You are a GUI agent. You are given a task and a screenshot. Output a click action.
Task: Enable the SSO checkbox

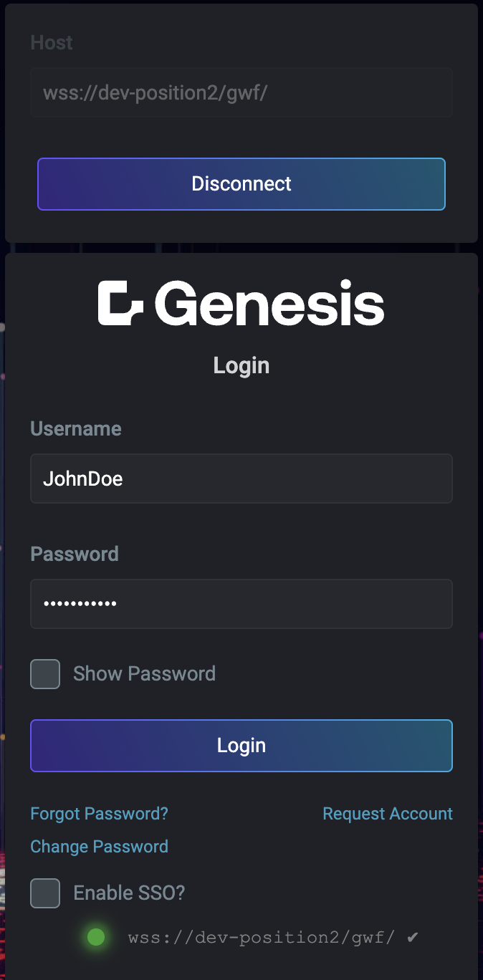tap(45, 893)
